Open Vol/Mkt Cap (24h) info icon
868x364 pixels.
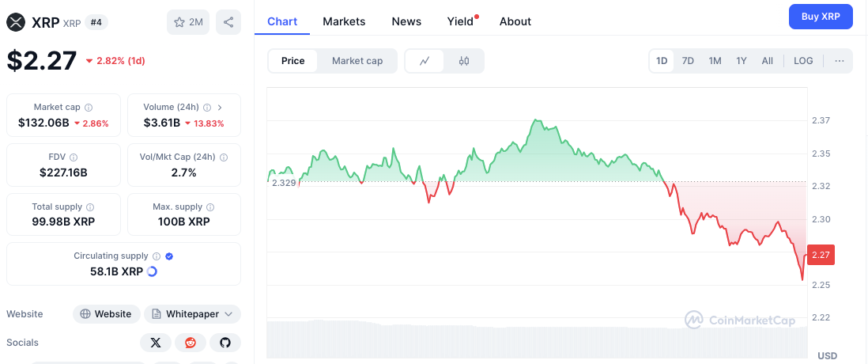[x=224, y=157]
